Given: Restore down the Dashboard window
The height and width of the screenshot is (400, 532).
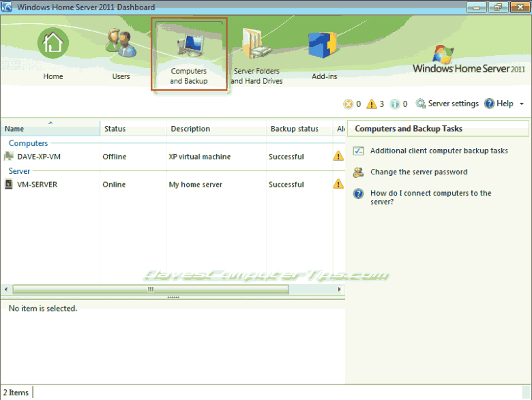Looking at the screenshot, I should [498, 7].
